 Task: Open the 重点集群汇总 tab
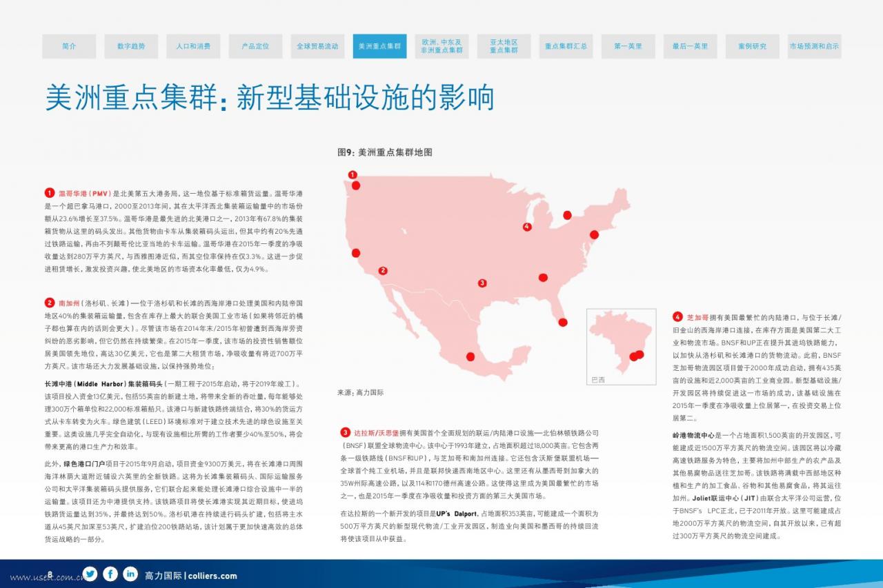[566, 46]
